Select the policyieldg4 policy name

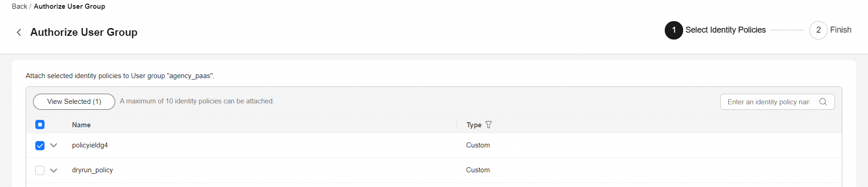point(90,145)
